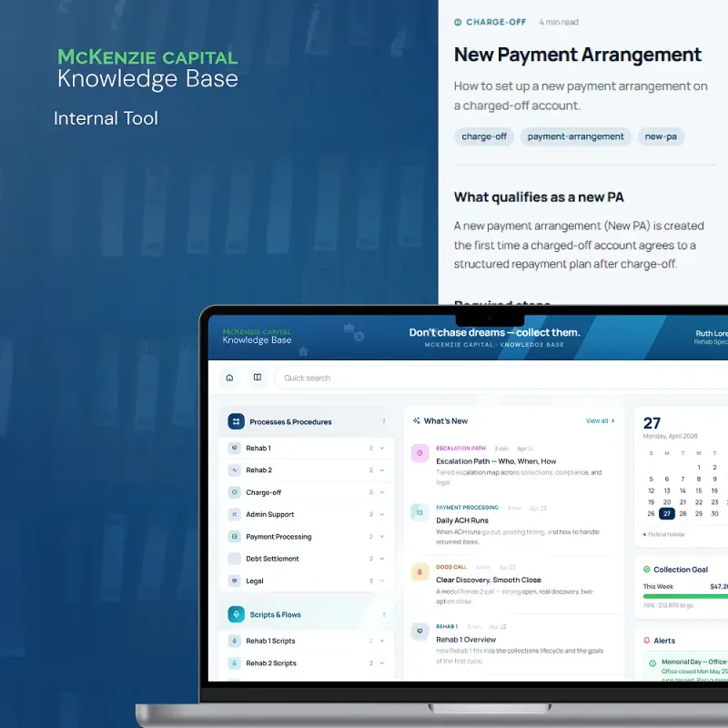The height and width of the screenshot is (728, 728).
Task: Expand the Legal chevron
Action: (x=382, y=581)
